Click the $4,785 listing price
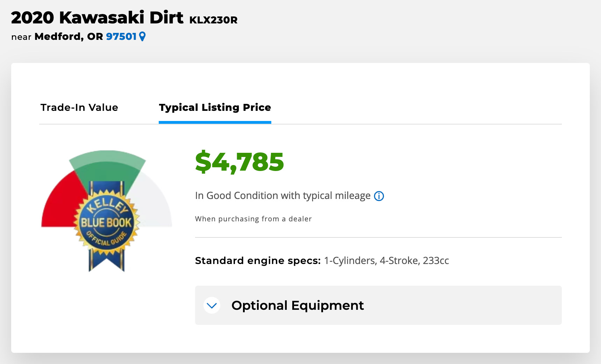601x364 pixels. click(x=239, y=162)
